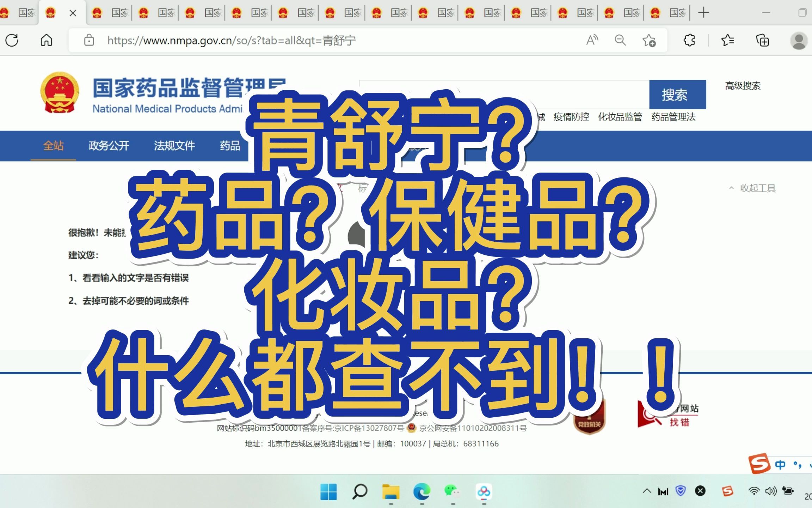The height and width of the screenshot is (508, 812).
Task: Open 京ICP备13027807号 link
Action: tap(369, 428)
